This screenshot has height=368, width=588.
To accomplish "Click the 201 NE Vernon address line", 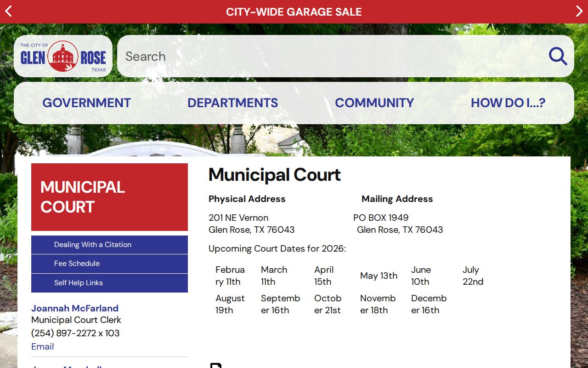I will tap(238, 218).
